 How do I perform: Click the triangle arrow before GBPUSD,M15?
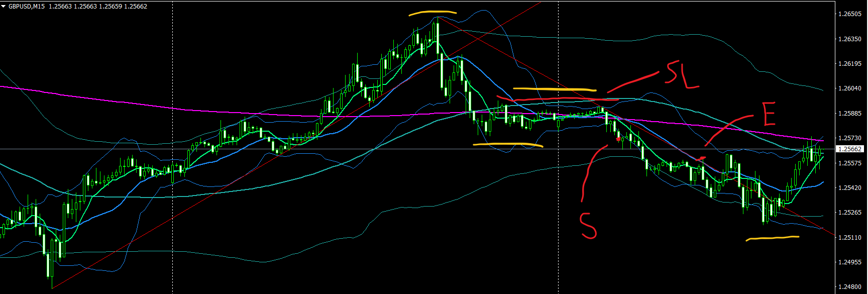pyautogui.click(x=4, y=7)
